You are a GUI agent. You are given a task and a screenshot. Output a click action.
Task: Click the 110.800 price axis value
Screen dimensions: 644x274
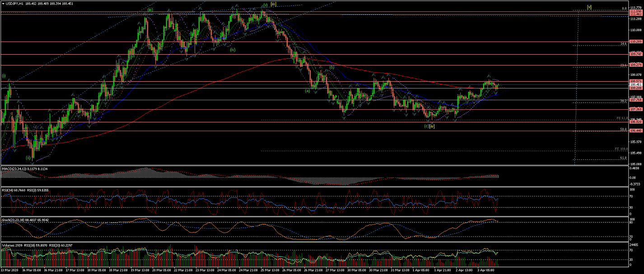[x=636, y=30]
